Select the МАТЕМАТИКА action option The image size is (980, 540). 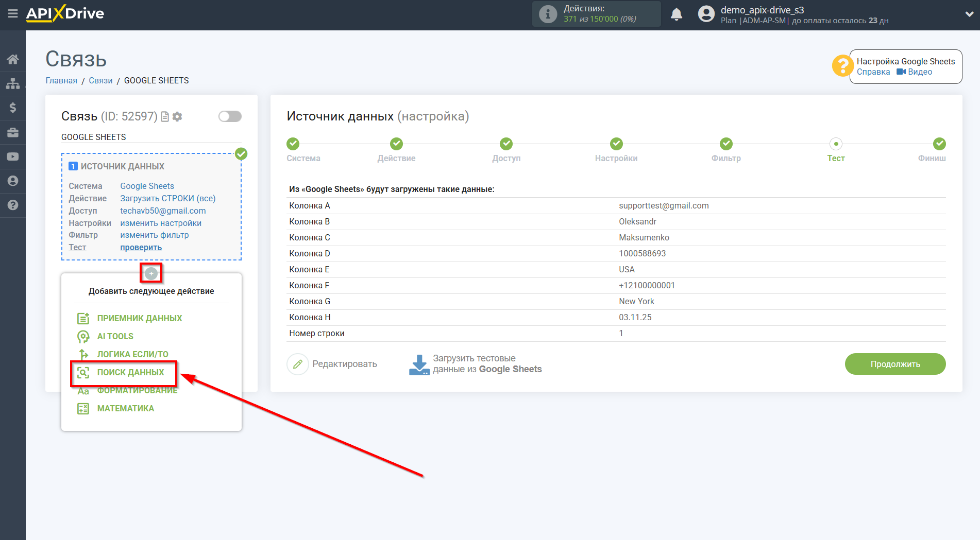pos(125,408)
